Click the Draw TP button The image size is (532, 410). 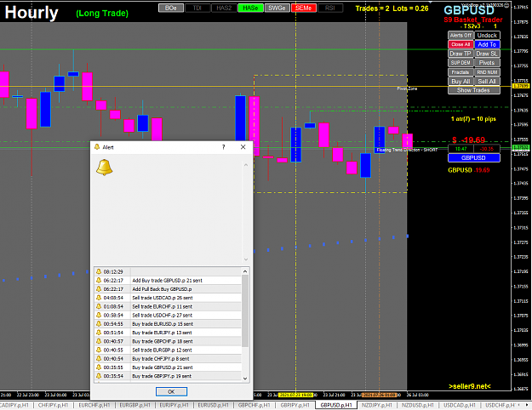(x=460, y=54)
